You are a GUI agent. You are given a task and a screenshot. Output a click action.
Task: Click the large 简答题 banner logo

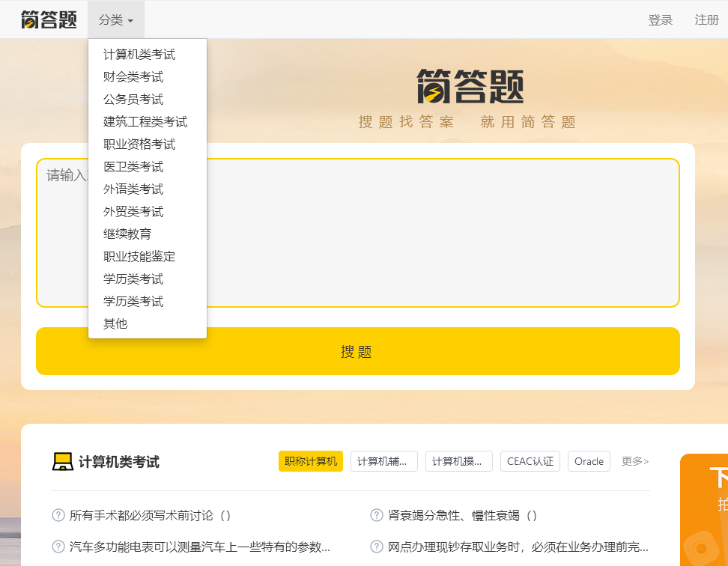(470, 87)
